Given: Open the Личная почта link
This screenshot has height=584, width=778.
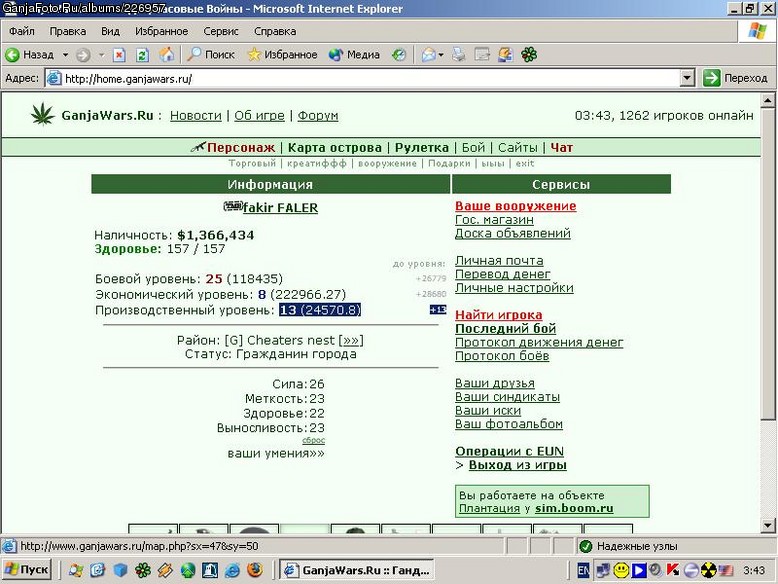Looking at the screenshot, I should click(x=499, y=260).
